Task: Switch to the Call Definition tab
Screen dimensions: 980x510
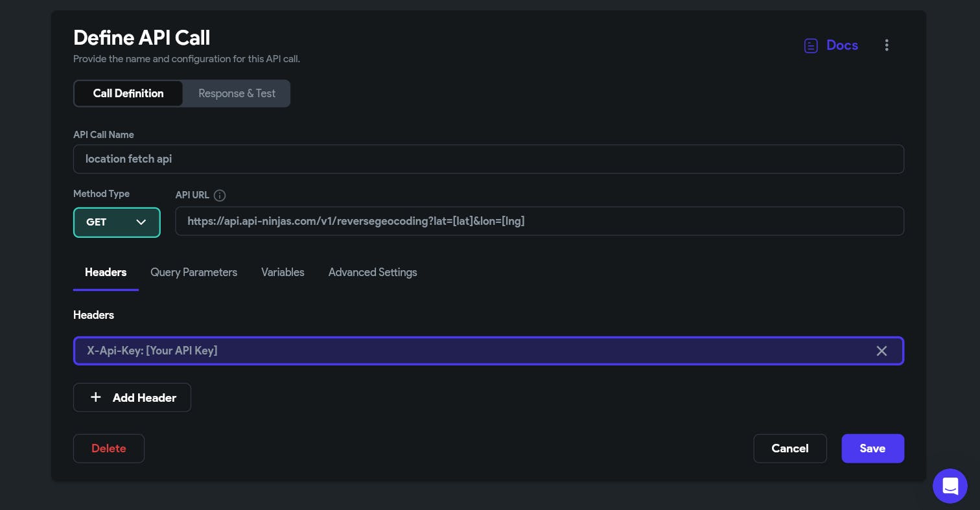Action: pyautogui.click(x=128, y=93)
